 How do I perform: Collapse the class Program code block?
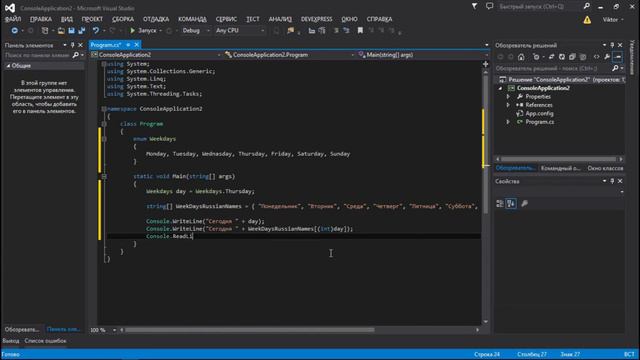tap(104, 124)
